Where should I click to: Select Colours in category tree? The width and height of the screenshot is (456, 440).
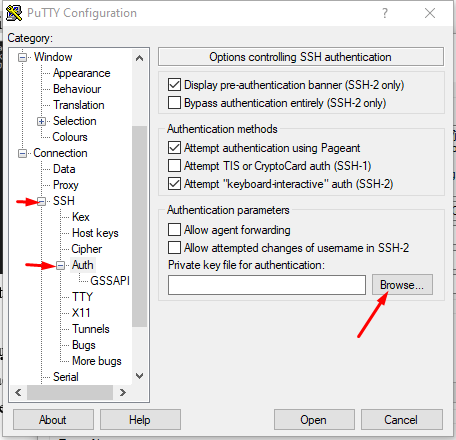(x=70, y=137)
